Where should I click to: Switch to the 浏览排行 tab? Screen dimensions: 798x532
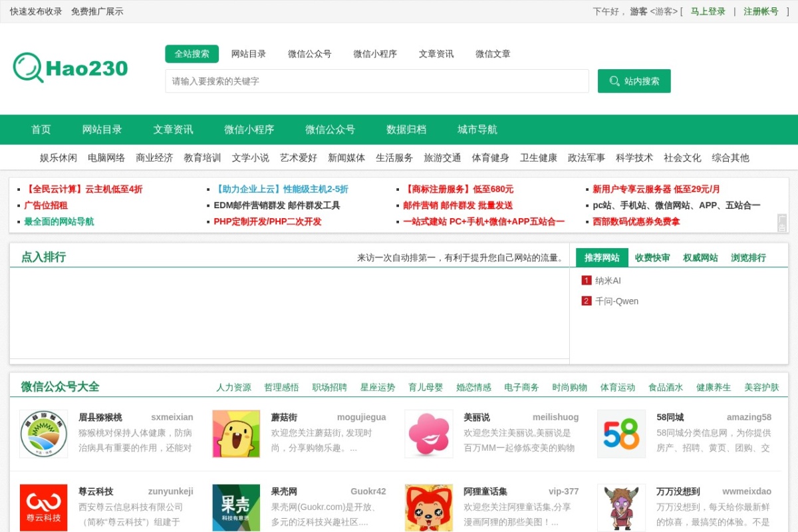[748, 257]
